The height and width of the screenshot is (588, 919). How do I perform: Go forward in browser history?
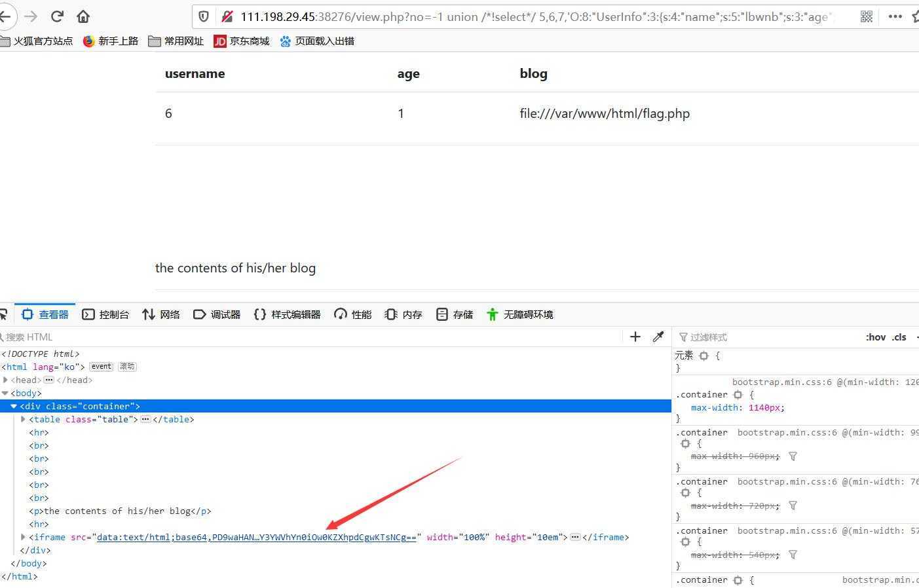[x=31, y=16]
